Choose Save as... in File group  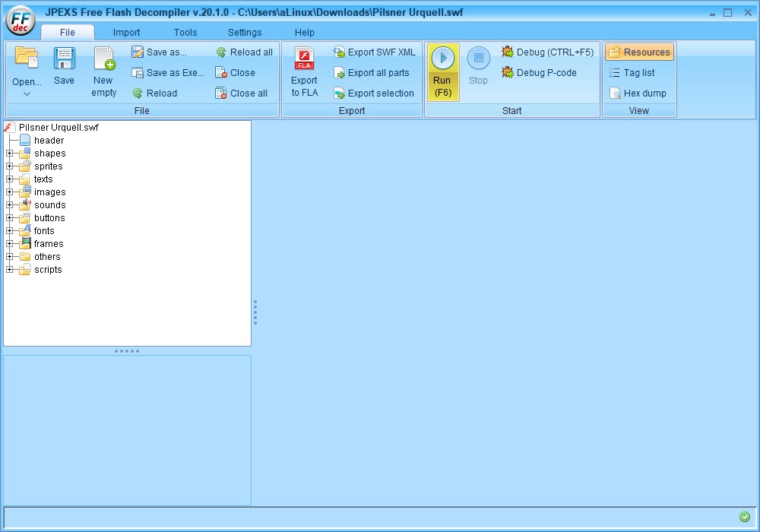159,52
